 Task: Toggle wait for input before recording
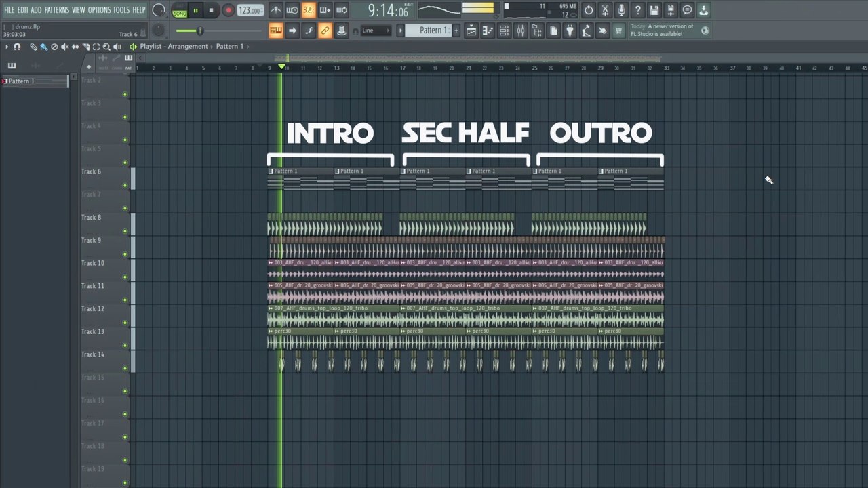click(x=292, y=10)
